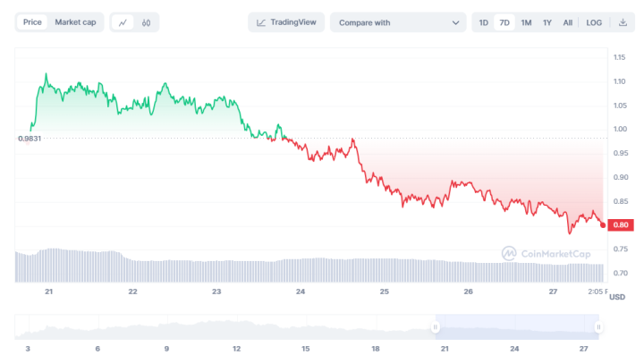Click the red current price dot
Image resolution: width=644 pixels, height=355 pixels.
[x=603, y=225]
